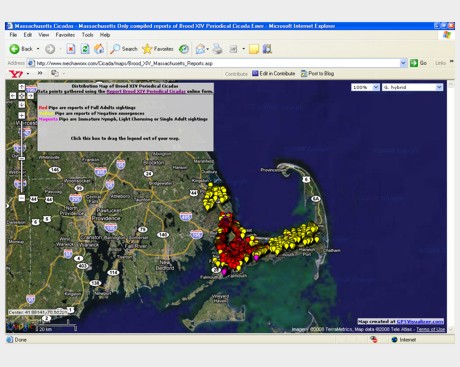
Task: Expand the Links toolbar chevron
Action: 452,61
